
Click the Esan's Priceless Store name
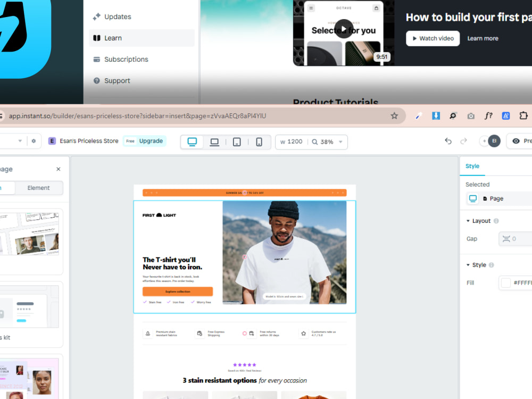click(89, 141)
